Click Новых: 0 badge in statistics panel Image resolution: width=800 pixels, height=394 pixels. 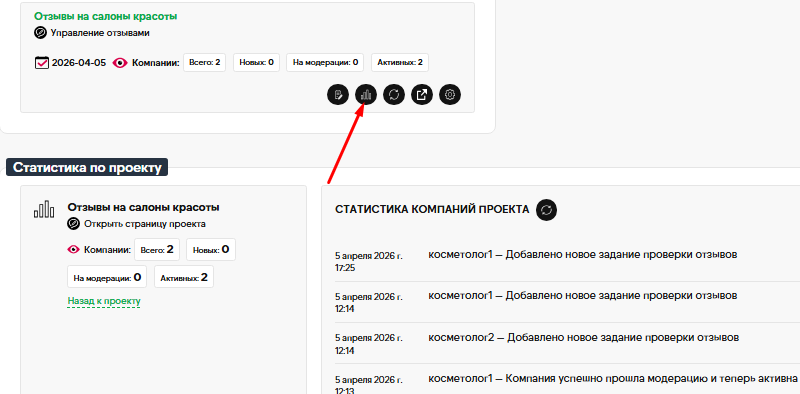coord(211,250)
